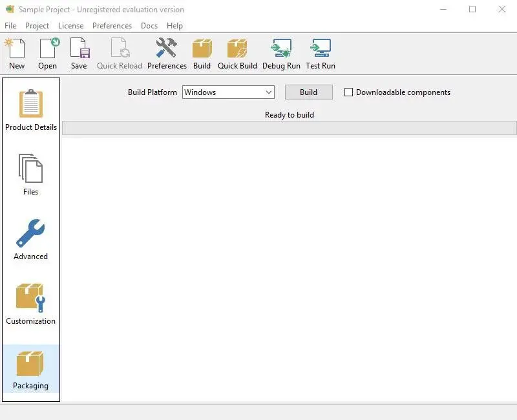This screenshot has height=420, width=517.
Task: Create a new project with New icon
Action: (17, 54)
